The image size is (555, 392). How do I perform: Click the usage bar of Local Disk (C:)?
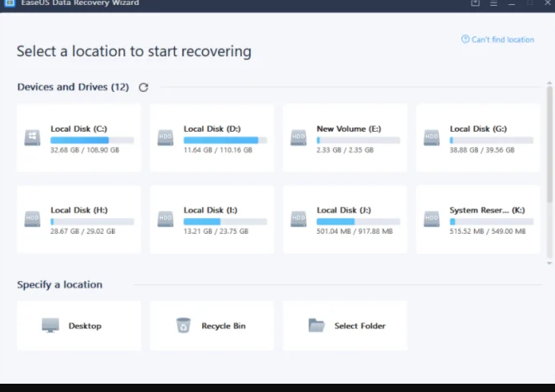pyautogui.click(x=92, y=140)
